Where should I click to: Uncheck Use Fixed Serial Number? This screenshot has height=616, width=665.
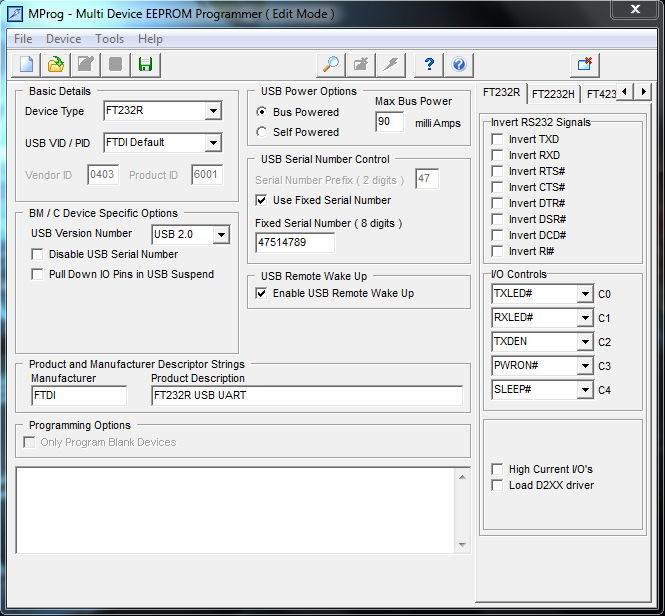262,200
